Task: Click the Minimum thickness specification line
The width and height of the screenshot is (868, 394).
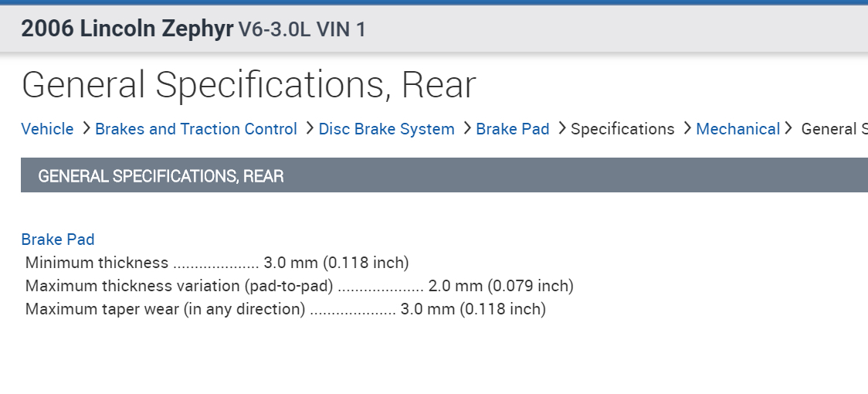Action: point(217,263)
